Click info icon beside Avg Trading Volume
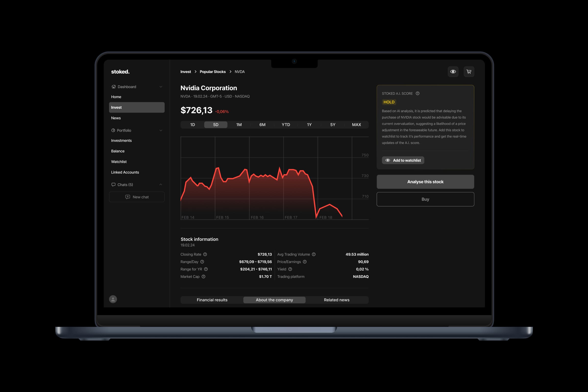Viewport: 588px width, 392px height. [x=314, y=254]
